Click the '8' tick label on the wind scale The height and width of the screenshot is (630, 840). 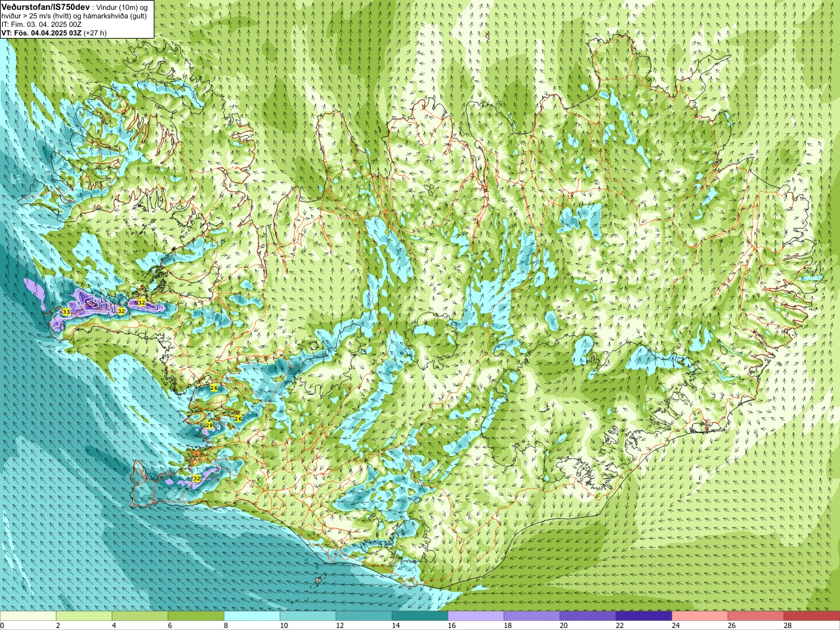[226, 625]
